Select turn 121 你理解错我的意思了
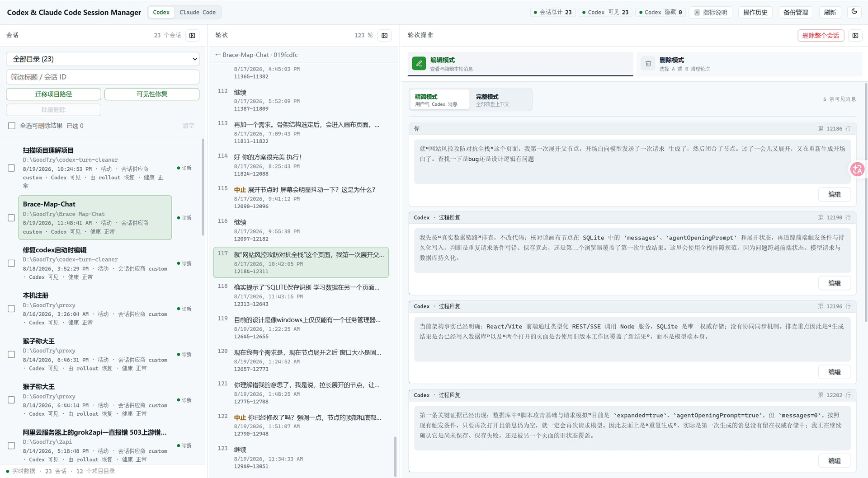Screen dimensions: 868x478 click(301, 393)
